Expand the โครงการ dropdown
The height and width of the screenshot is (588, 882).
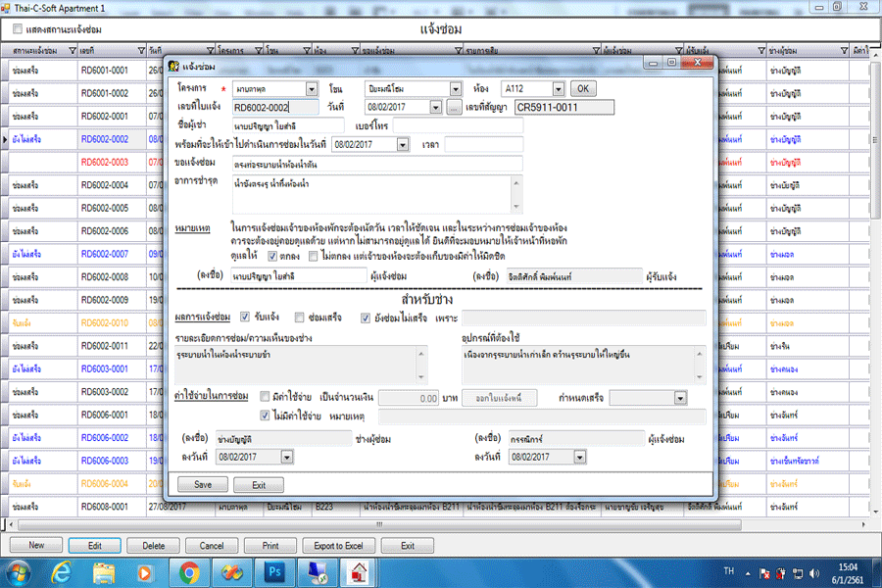click(x=312, y=89)
